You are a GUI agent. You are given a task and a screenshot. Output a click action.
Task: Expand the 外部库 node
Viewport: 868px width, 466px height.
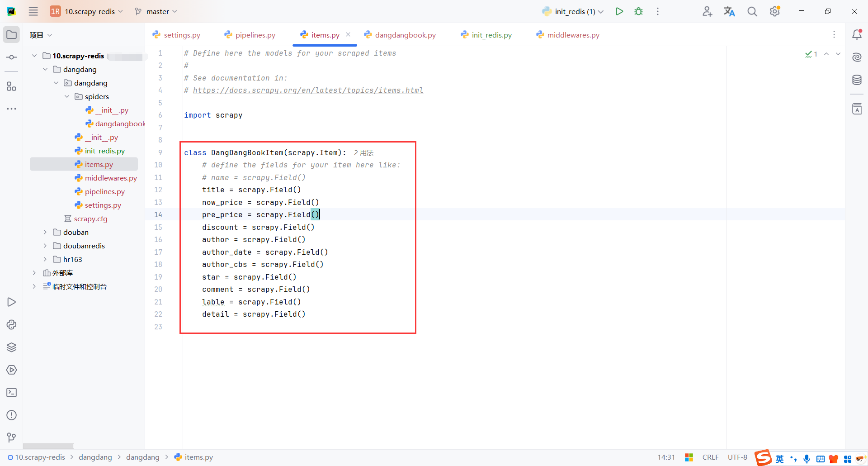point(34,273)
